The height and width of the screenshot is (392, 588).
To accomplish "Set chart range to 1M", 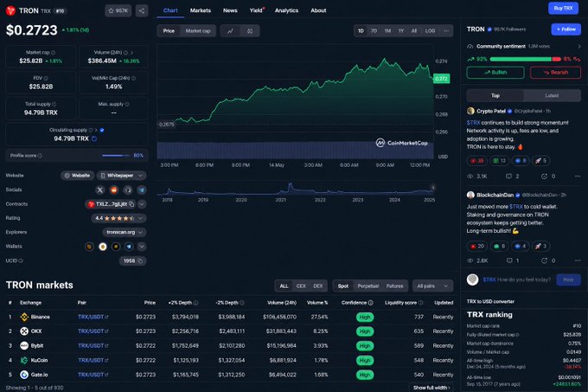I will coord(387,31).
